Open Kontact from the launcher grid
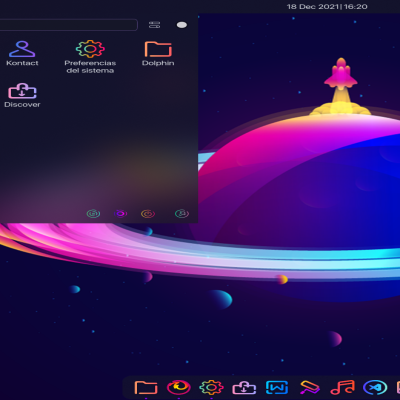The image size is (400, 400). point(22,53)
